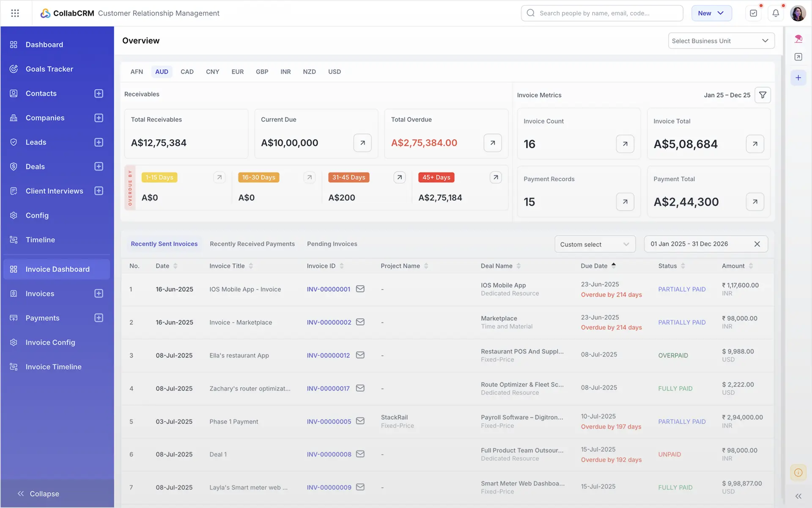Click the plus icon in the right sidebar
Viewport: 812px width, 508px height.
pyautogui.click(x=798, y=77)
